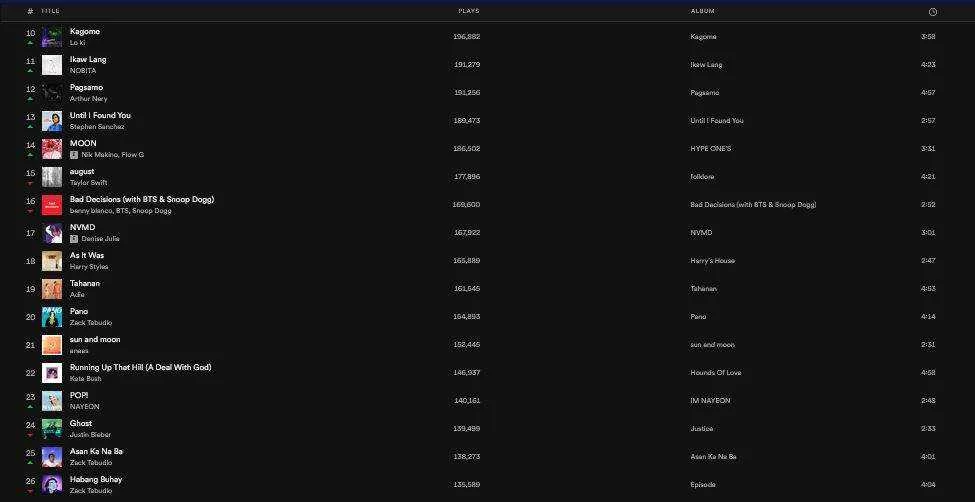Open Running Up That Hill track title

click(x=141, y=368)
